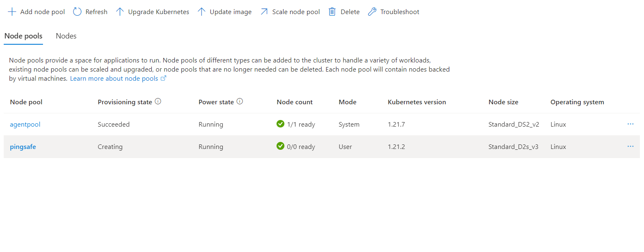Open more options for agentpool row
Image resolution: width=644 pixels, height=252 pixels.
tap(630, 124)
